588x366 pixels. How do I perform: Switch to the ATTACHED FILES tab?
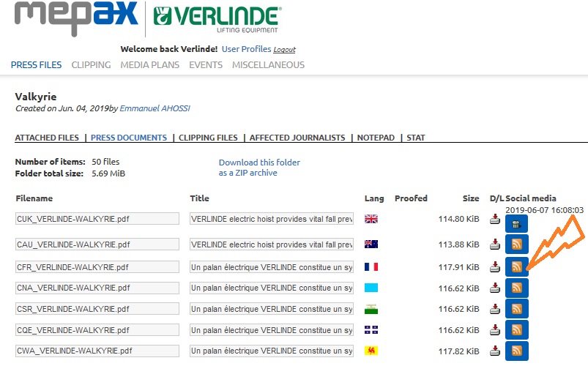[47, 138]
